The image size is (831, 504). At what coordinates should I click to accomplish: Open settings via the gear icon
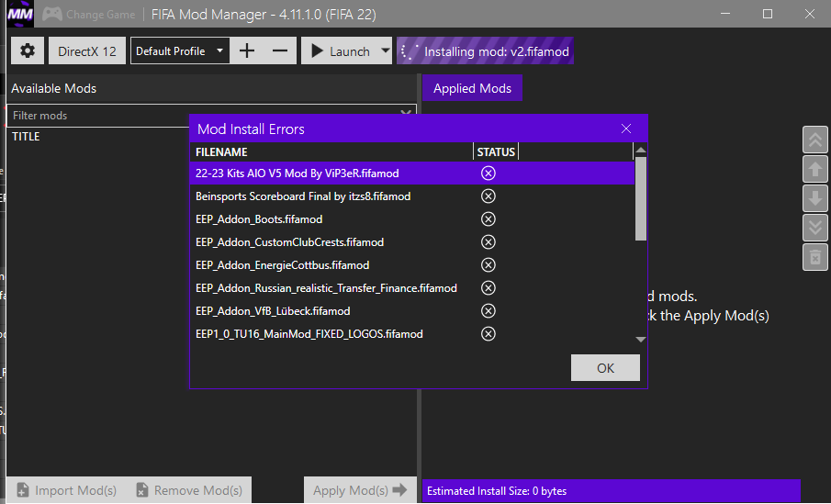click(x=27, y=50)
